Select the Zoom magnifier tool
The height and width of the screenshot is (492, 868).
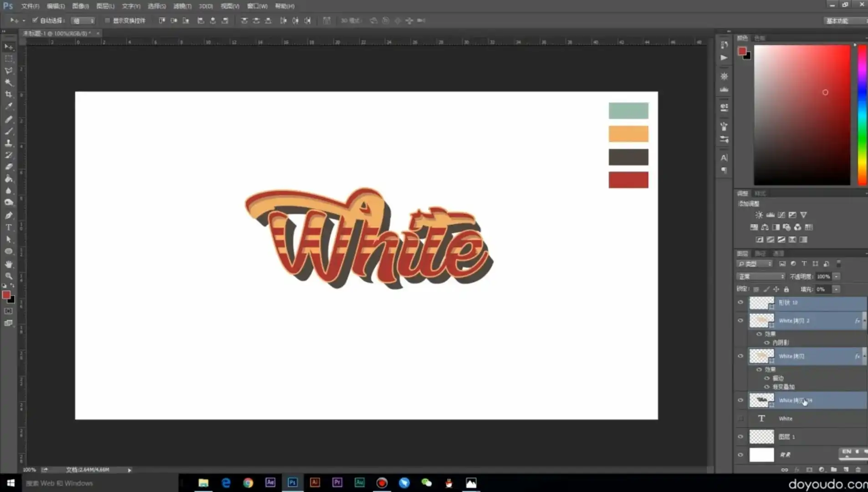[8, 276]
